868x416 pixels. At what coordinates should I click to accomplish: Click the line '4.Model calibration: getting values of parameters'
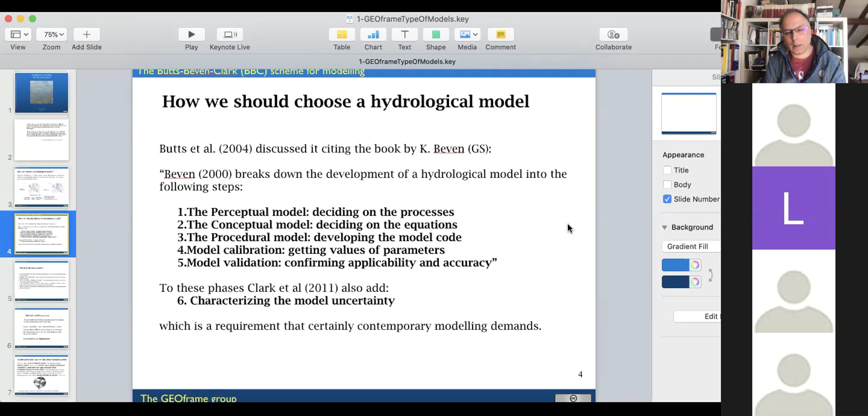click(311, 250)
